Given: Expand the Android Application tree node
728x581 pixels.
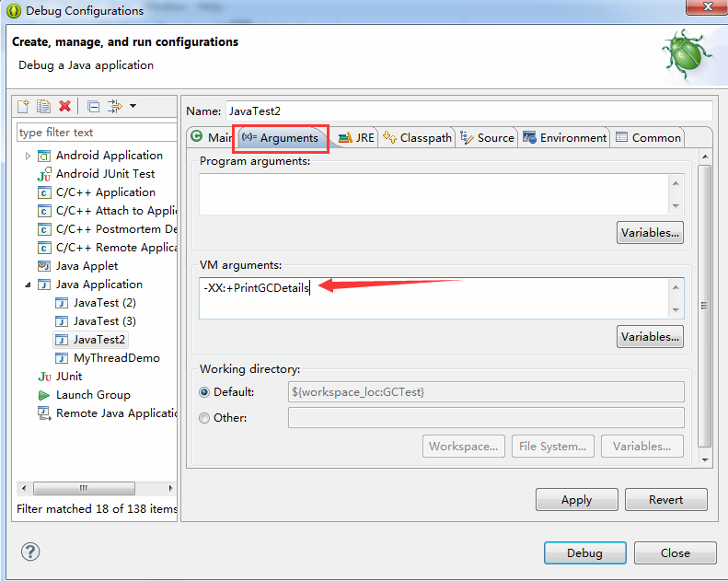Looking at the screenshot, I should pyautogui.click(x=29, y=156).
